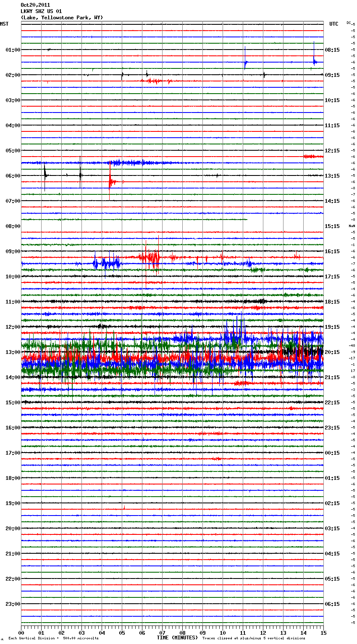Click the 00:15 UTC time label
Screen dimensions: 357x644
point(332,453)
